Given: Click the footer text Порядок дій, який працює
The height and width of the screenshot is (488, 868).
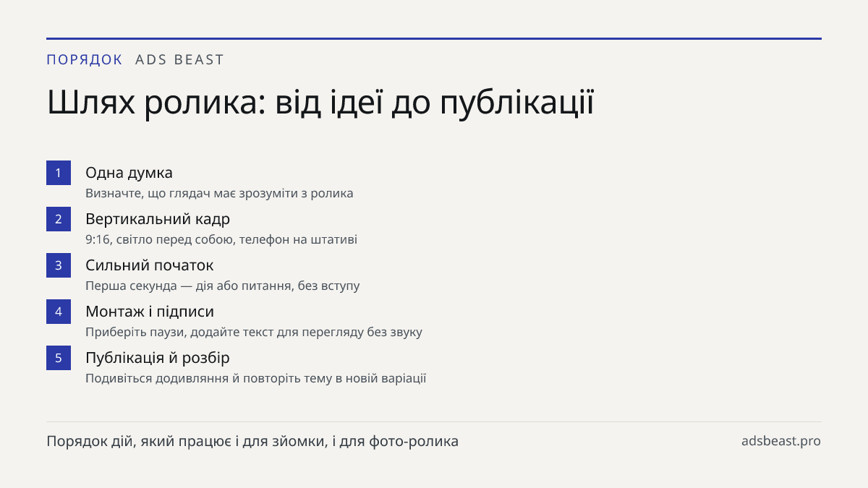Looking at the screenshot, I should [252, 441].
